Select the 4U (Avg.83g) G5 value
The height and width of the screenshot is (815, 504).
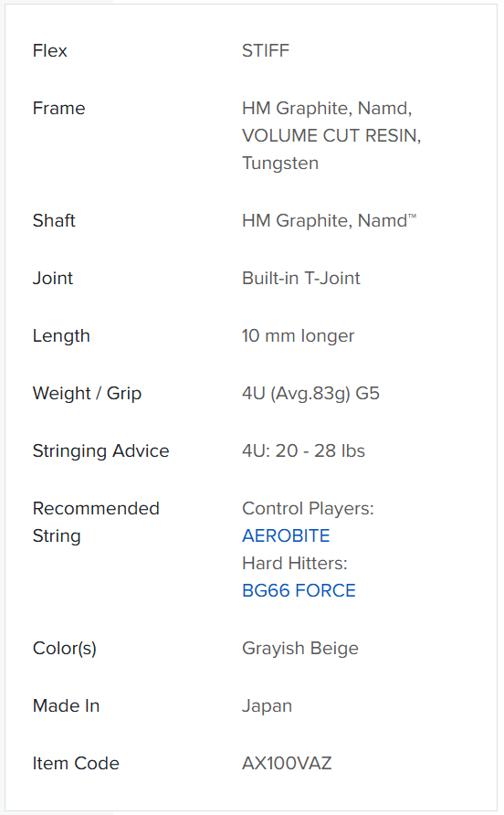tap(310, 394)
